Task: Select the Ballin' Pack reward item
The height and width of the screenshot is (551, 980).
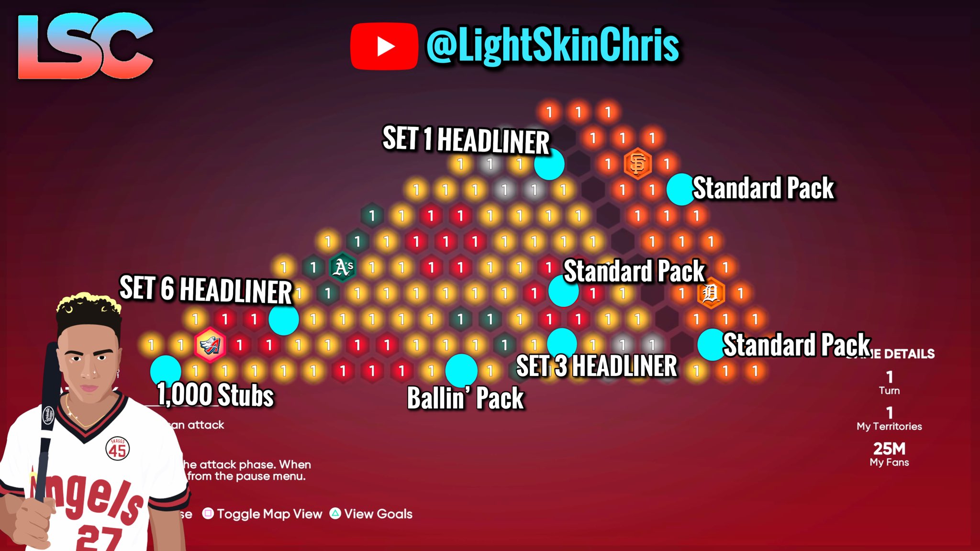Action: click(x=460, y=369)
